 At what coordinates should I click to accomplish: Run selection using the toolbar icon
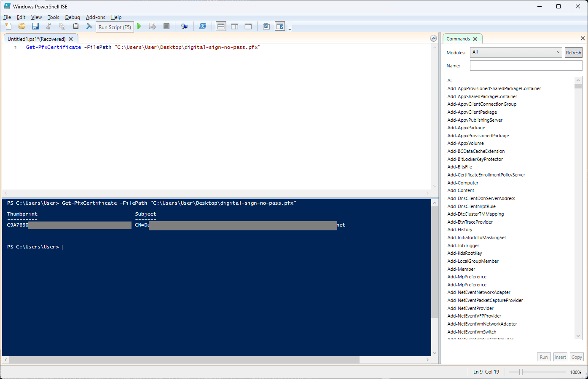153,26
